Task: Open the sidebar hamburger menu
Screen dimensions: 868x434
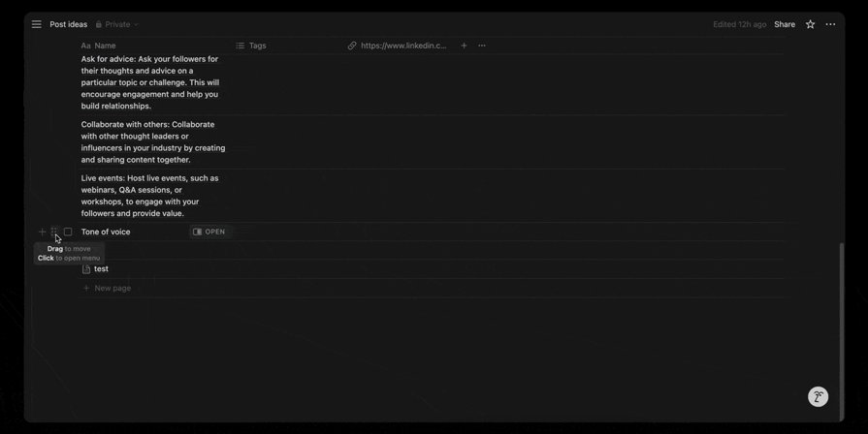Action: pos(37,24)
